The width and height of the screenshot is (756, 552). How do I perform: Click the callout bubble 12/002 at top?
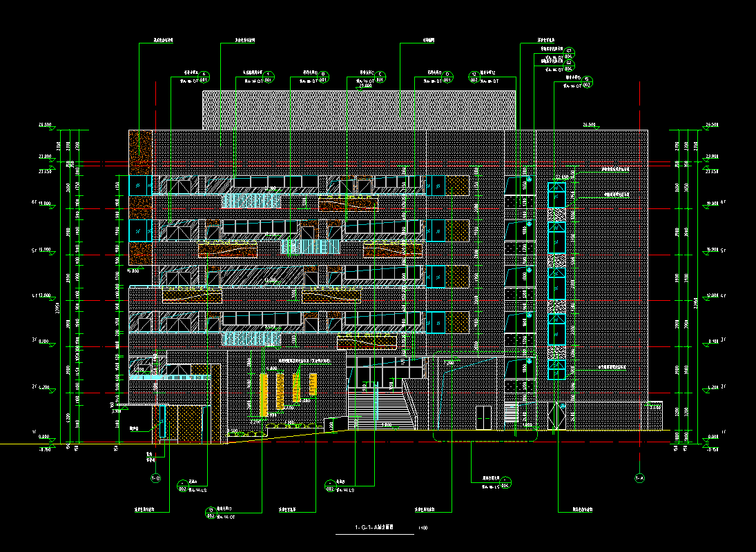tap(474, 77)
